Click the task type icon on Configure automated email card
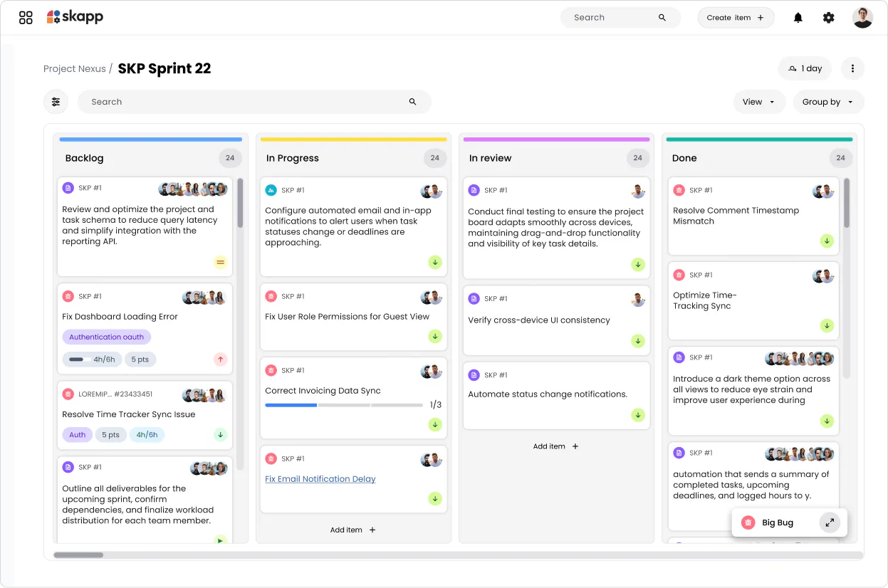Screen dimensions: 888x588 pyautogui.click(x=271, y=190)
